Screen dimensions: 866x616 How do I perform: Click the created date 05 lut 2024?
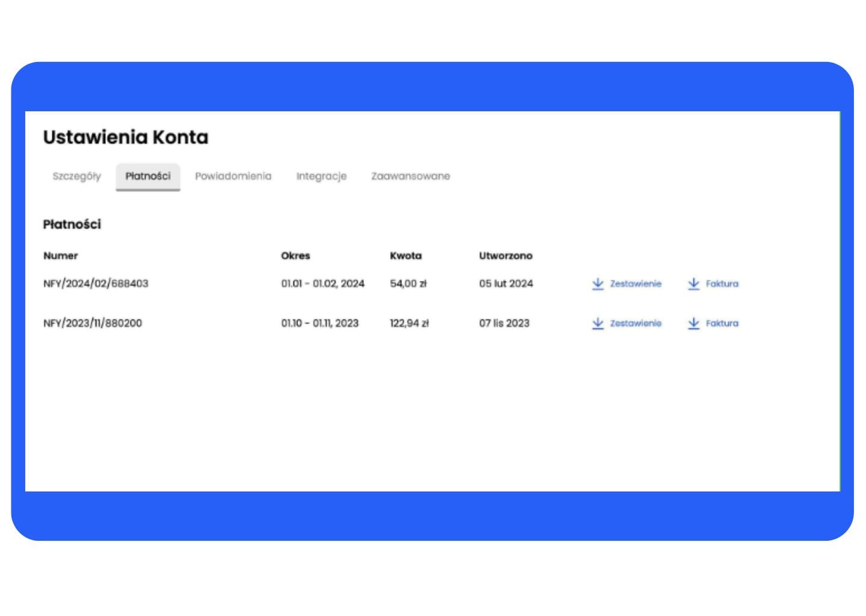point(506,284)
